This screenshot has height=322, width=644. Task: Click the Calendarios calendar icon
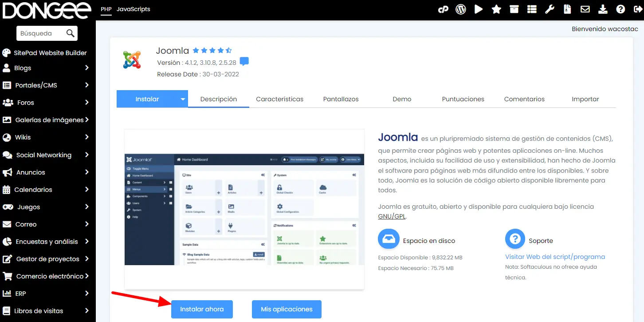pyautogui.click(x=6, y=190)
